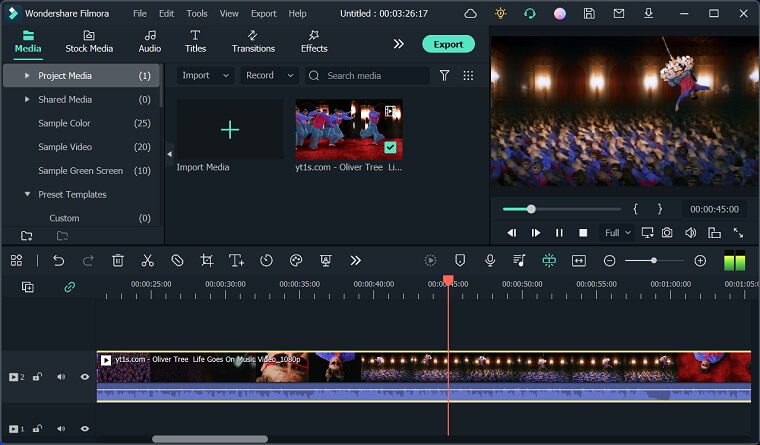Screen dimensions: 760x445
Task: Mute track 2 speaker
Action: pyautogui.click(x=61, y=377)
